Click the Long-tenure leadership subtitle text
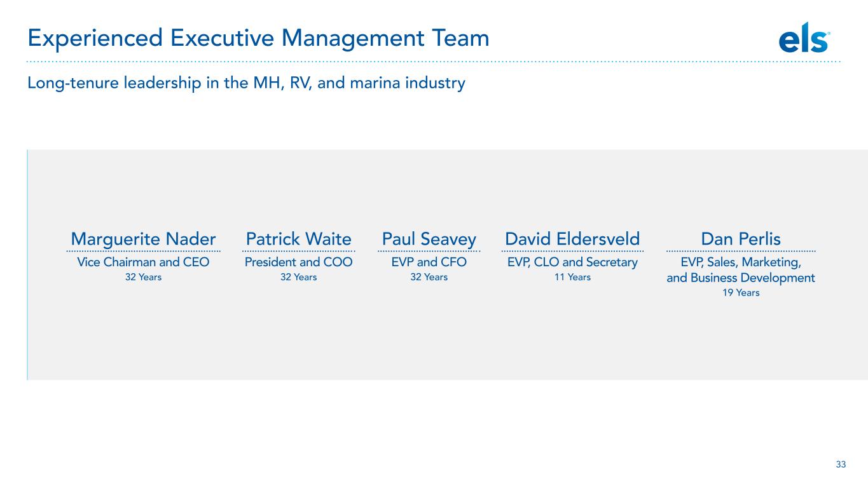The height and width of the screenshot is (488, 868). point(246,83)
